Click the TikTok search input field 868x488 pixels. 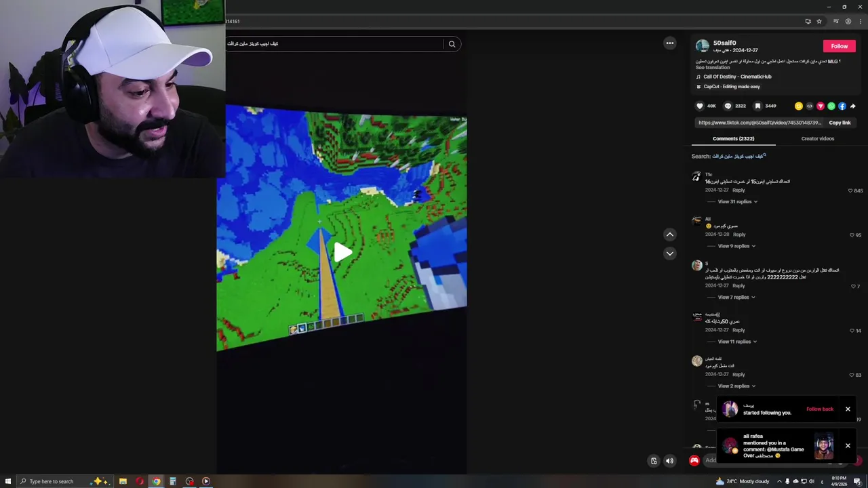tap(334, 44)
